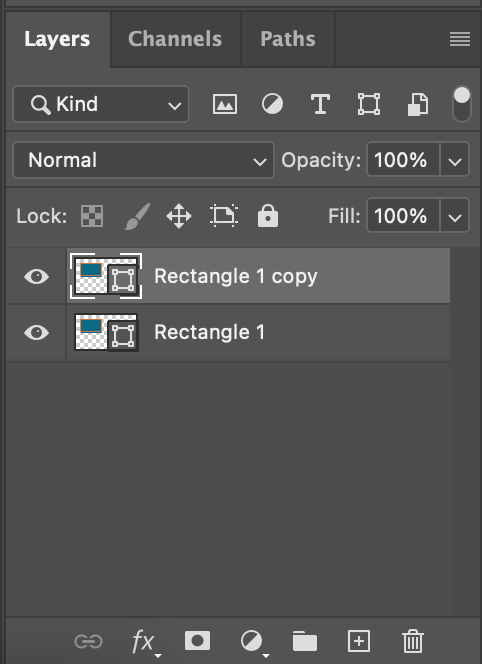
Task: Toggle layer filtering switch on or off
Action: (462, 104)
